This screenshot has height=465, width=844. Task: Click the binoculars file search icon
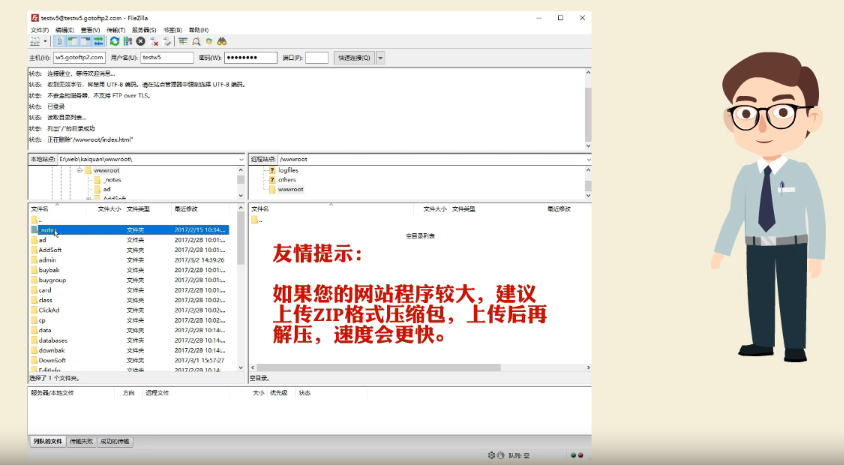222,41
